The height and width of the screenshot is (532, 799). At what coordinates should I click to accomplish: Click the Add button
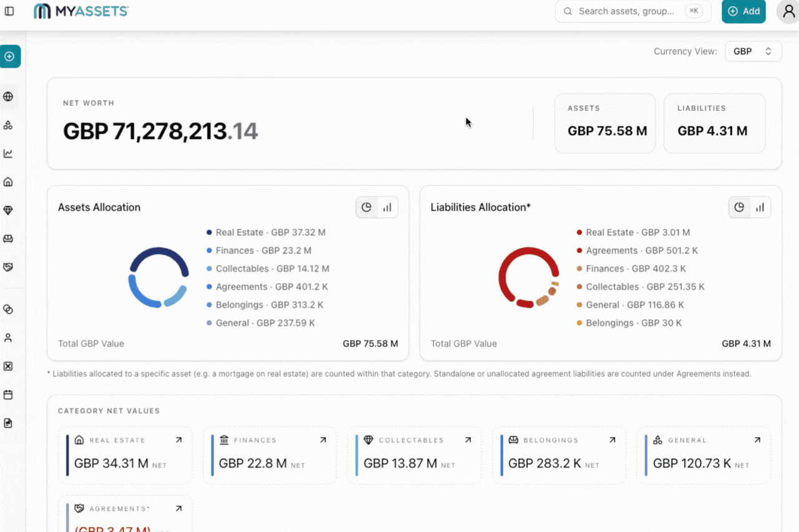click(743, 11)
